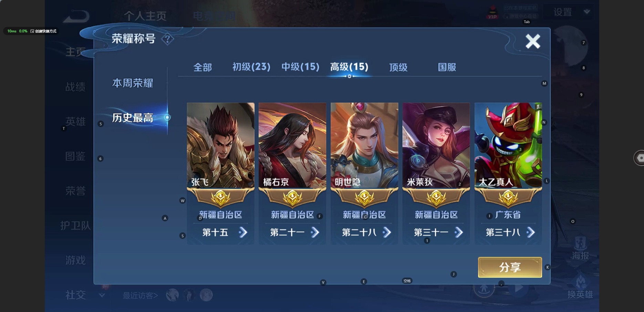
Task: Open the 荣耀称号 help question mark
Action: click(167, 39)
